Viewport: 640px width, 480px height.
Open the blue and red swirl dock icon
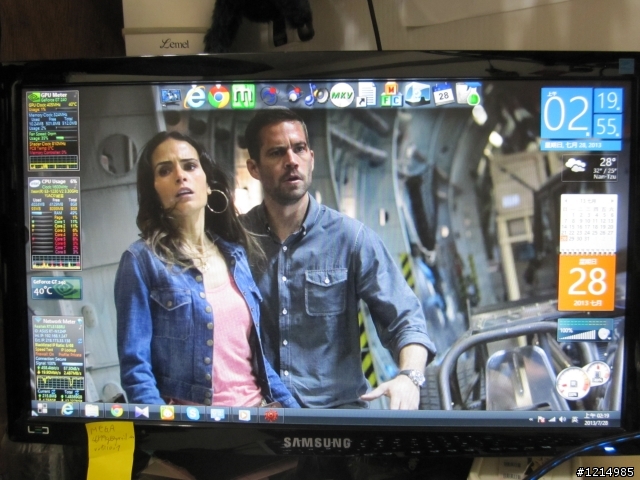269,96
